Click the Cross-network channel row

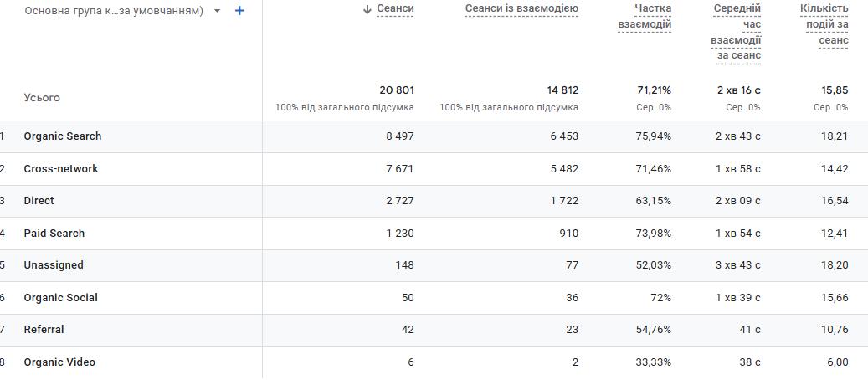[x=61, y=169]
